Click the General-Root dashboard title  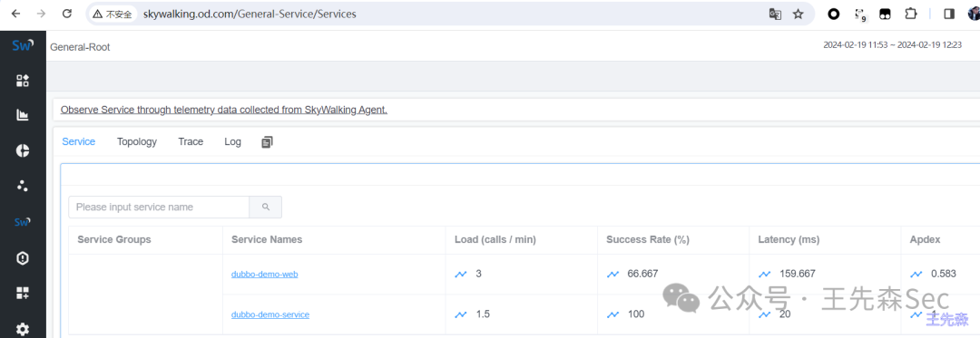pyautogui.click(x=80, y=47)
